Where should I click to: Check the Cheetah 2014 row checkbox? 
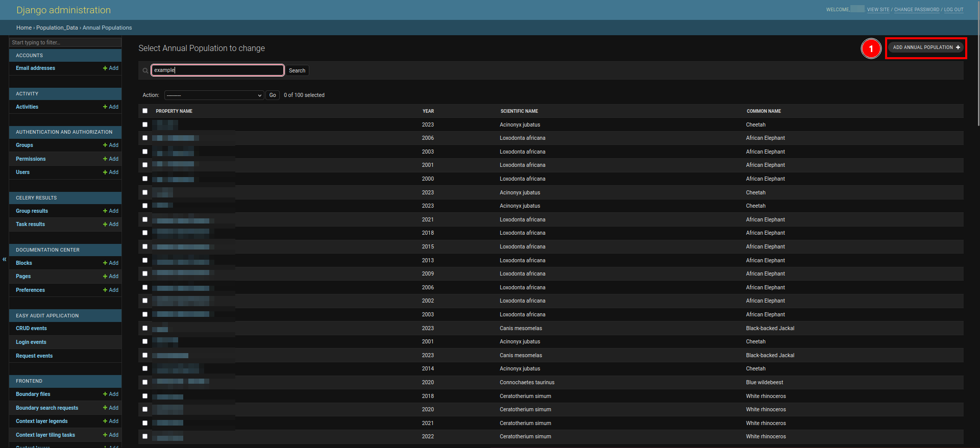coord(145,368)
